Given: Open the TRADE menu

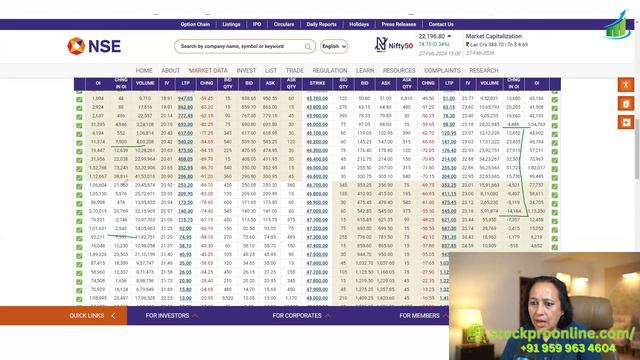Looking at the screenshot, I should tap(295, 71).
